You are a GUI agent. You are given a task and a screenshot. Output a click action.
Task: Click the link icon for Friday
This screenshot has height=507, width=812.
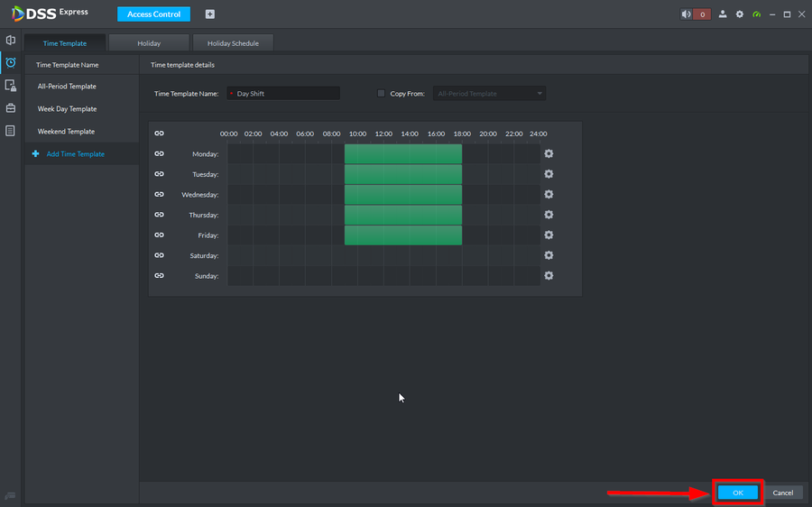point(159,235)
